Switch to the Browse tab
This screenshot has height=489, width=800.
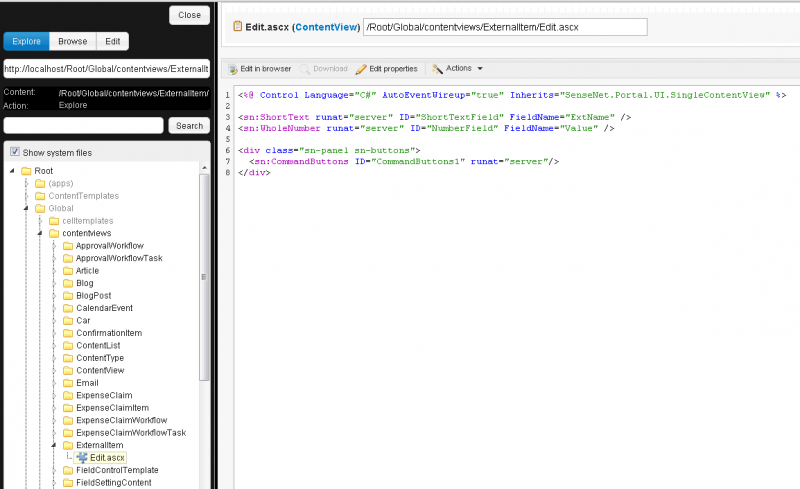point(72,41)
